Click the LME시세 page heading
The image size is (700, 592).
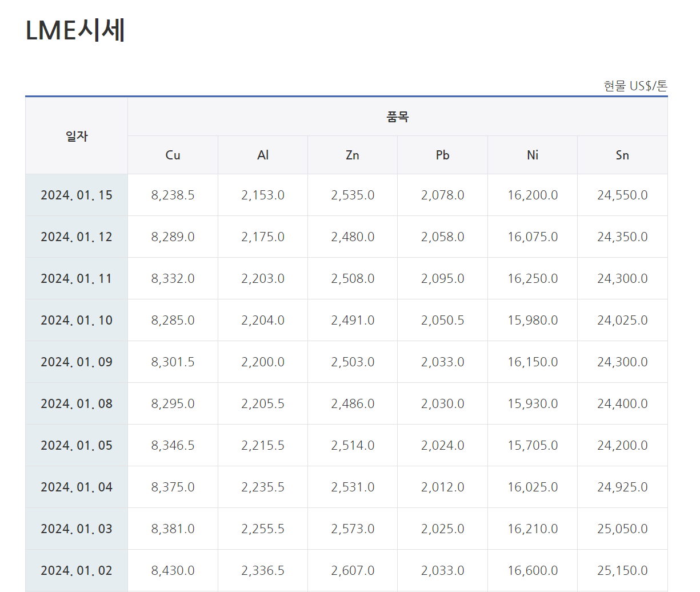tap(75, 30)
